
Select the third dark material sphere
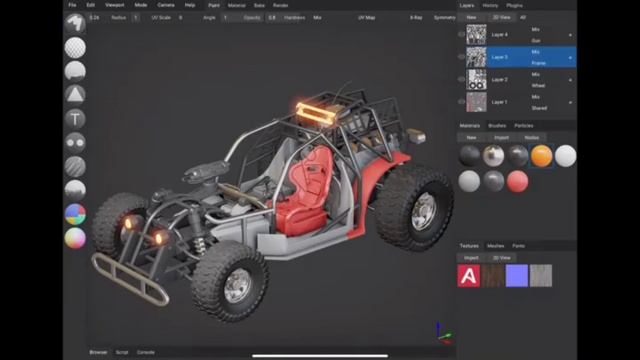click(518, 156)
